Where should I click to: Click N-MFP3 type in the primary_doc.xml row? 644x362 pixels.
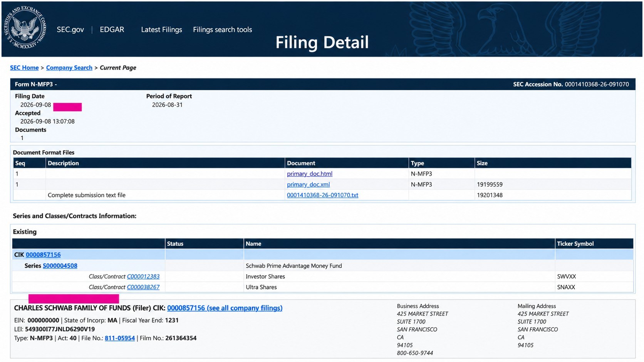[x=421, y=185]
